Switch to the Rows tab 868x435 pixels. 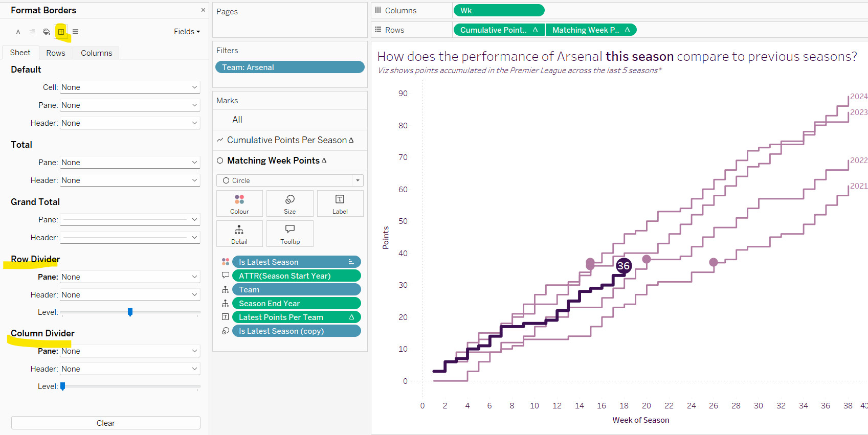(56, 53)
